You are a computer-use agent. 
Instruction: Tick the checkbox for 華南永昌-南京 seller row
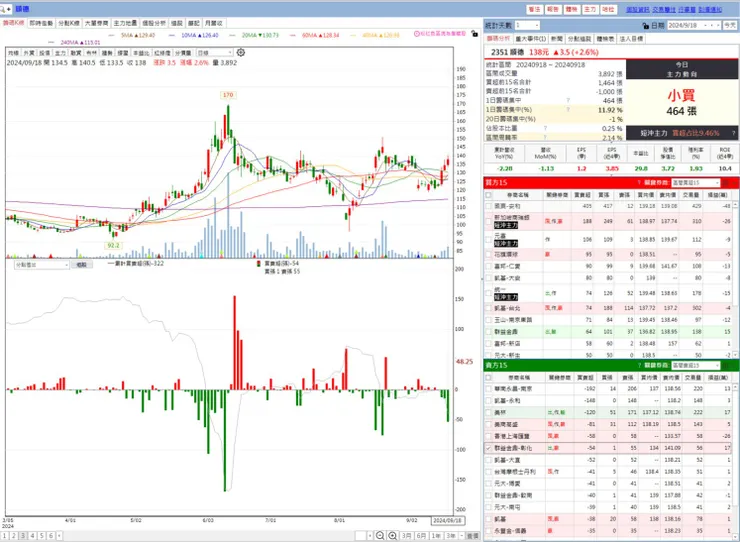[488, 389]
